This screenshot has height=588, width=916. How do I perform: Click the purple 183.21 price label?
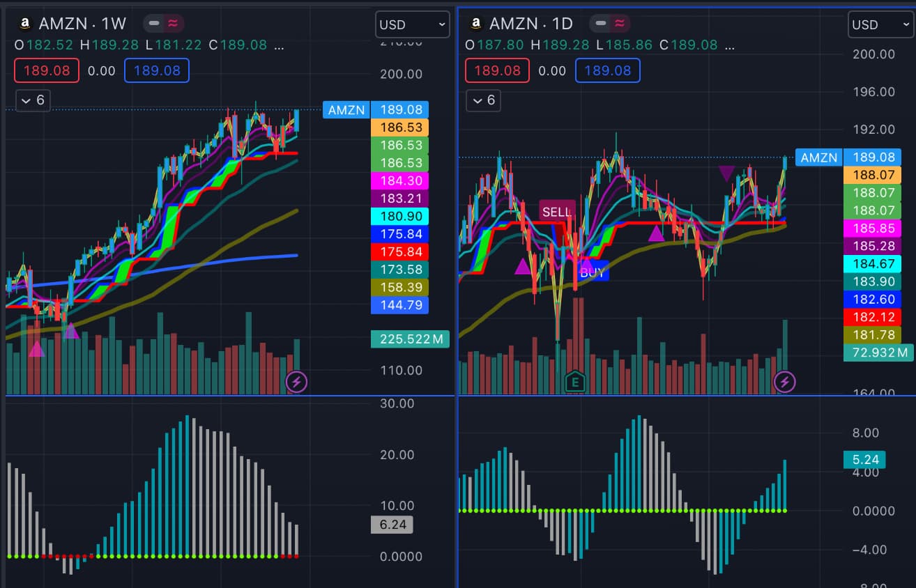click(x=400, y=199)
